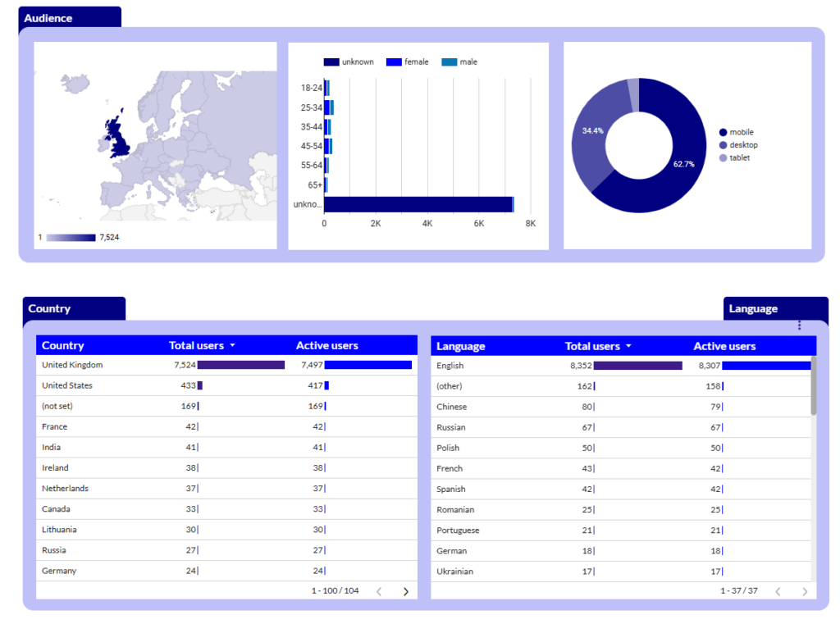Viewport: 840px width, 624px height.
Task: Click the desktop legend entry in donut chart
Action: 742,145
